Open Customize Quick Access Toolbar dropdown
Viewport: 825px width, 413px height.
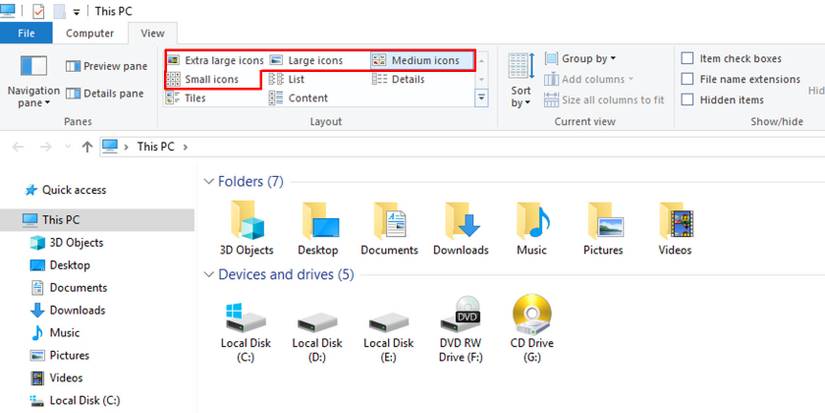pyautogui.click(x=76, y=12)
